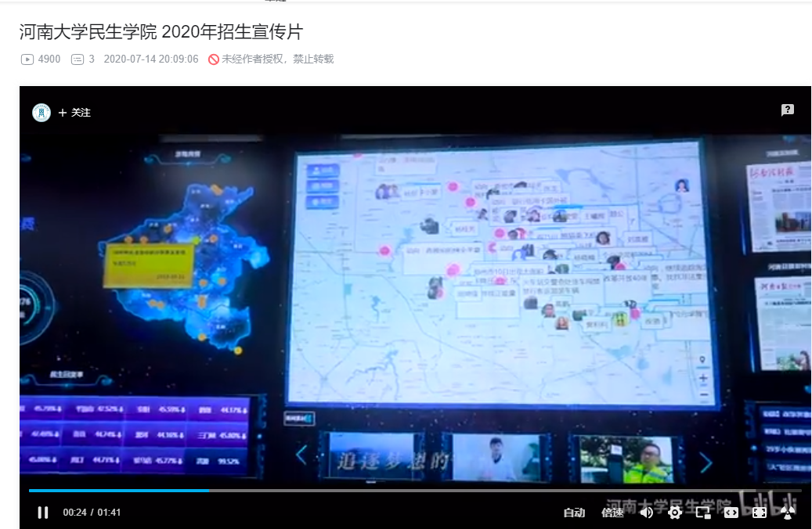Image resolution: width=812 pixels, height=529 pixels.
Task: Follow the uploader with 关注 button
Action: 75,113
